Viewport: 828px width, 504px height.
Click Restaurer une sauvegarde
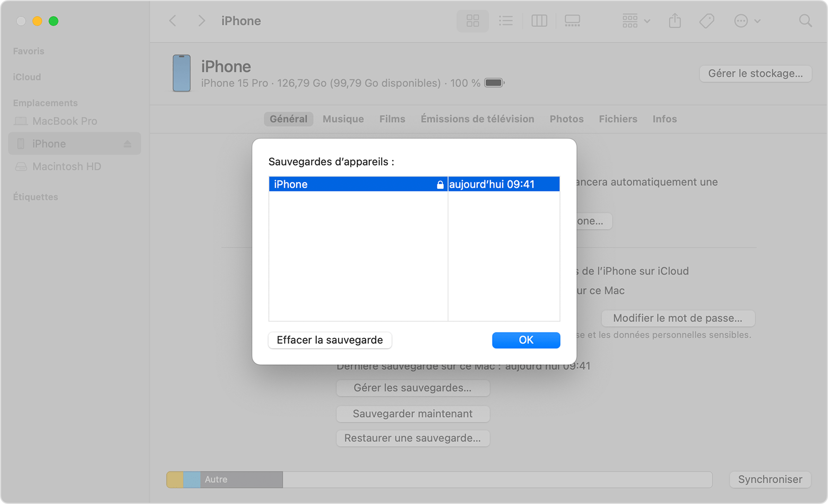pyautogui.click(x=412, y=438)
